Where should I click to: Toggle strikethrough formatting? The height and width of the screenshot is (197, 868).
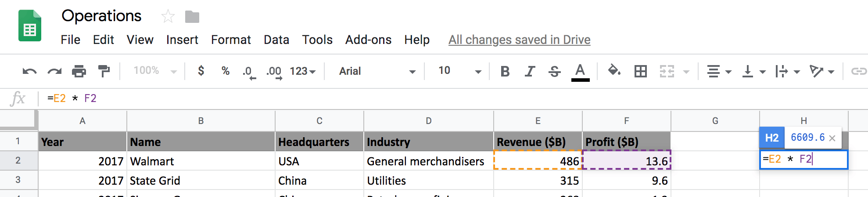(555, 71)
